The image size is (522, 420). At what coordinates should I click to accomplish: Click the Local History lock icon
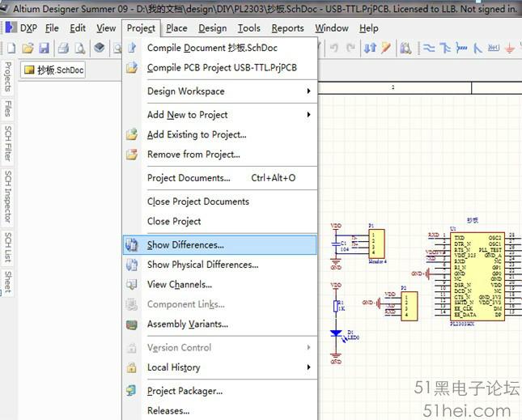pos(131,367)
